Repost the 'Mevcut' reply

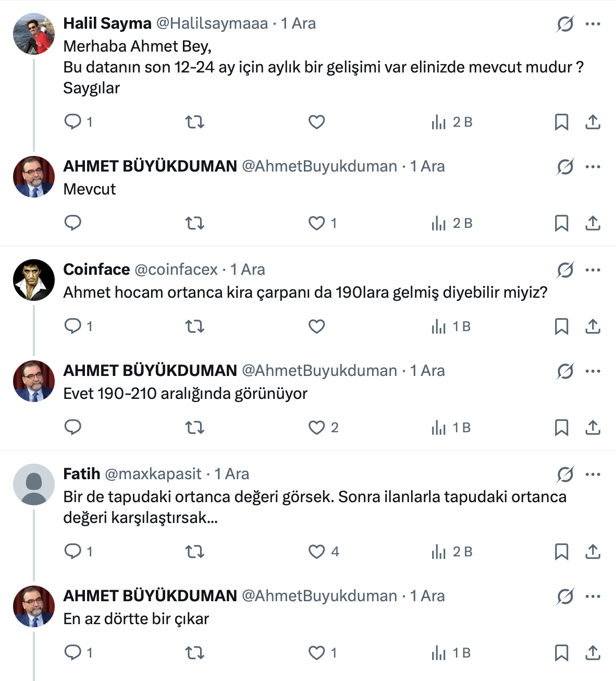194,223
